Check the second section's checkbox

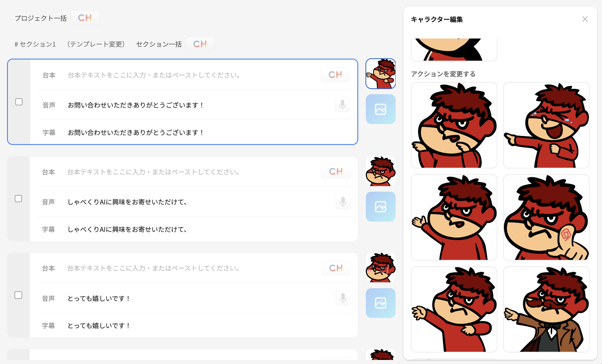click(x=19, y=199)
